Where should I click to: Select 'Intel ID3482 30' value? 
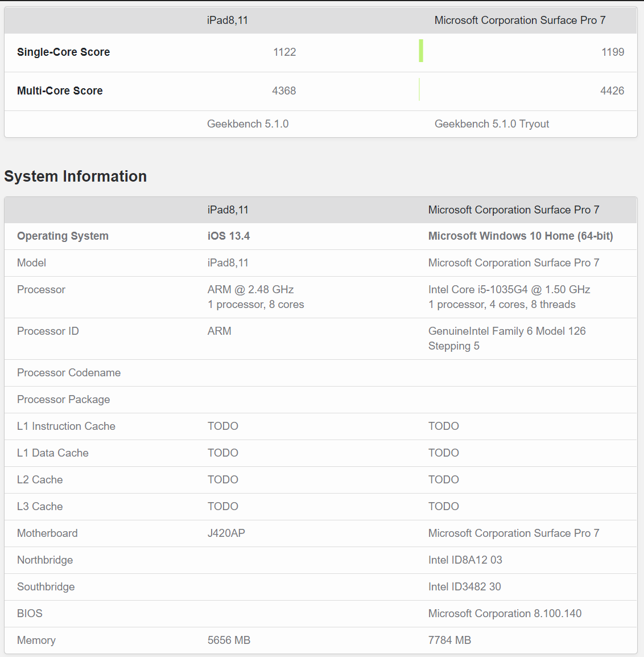464,587
